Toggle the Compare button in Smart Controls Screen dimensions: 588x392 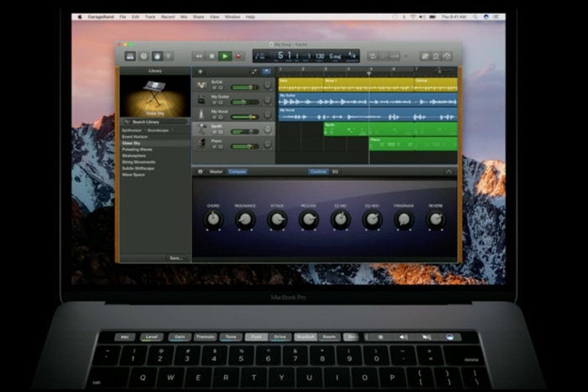click(238, 171)
